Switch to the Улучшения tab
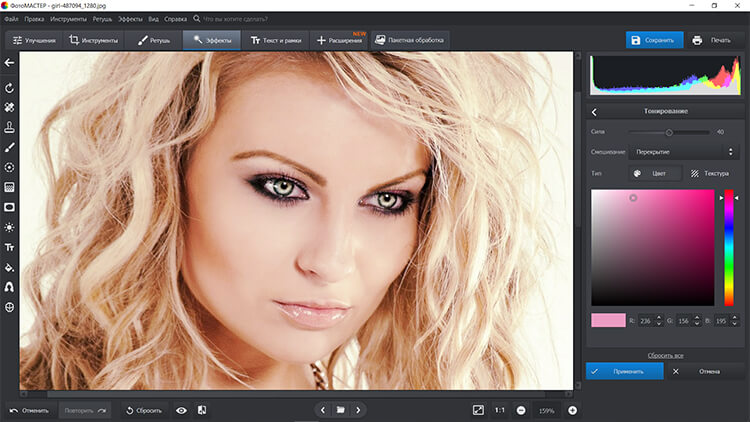The height and width of the screenshot is (422, 750). pyautogui.click(x=34, y=41)
